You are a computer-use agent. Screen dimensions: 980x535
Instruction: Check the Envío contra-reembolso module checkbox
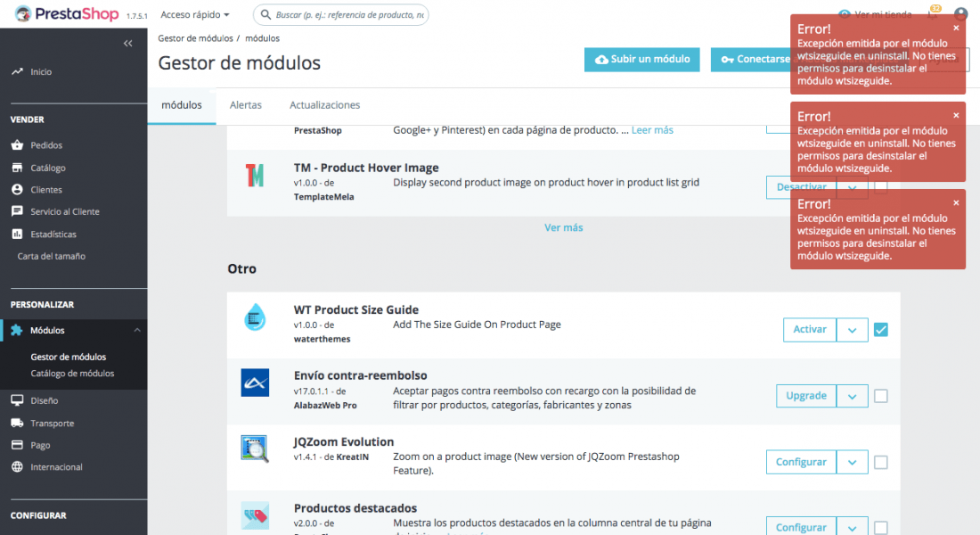880,396
